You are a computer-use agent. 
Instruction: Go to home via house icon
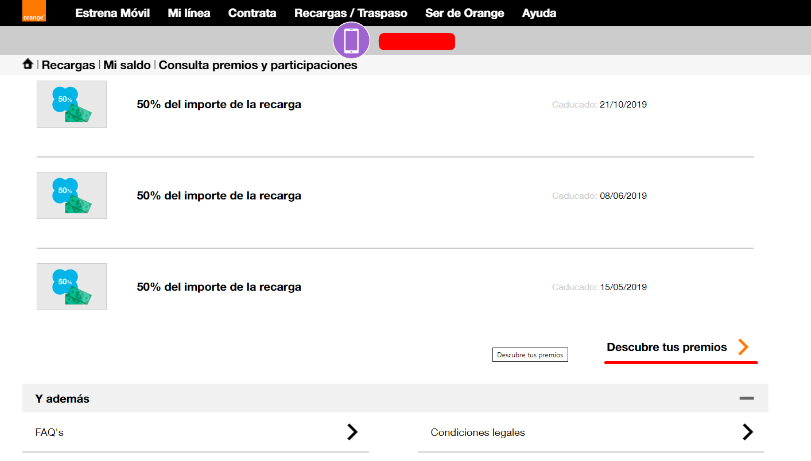tap(28, 65)
